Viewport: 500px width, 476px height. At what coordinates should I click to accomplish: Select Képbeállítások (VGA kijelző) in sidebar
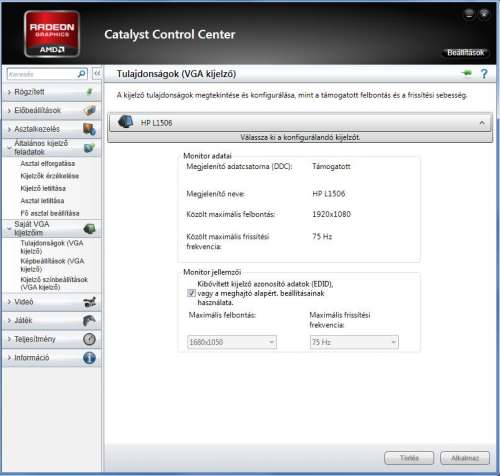(x=52, y=265)
